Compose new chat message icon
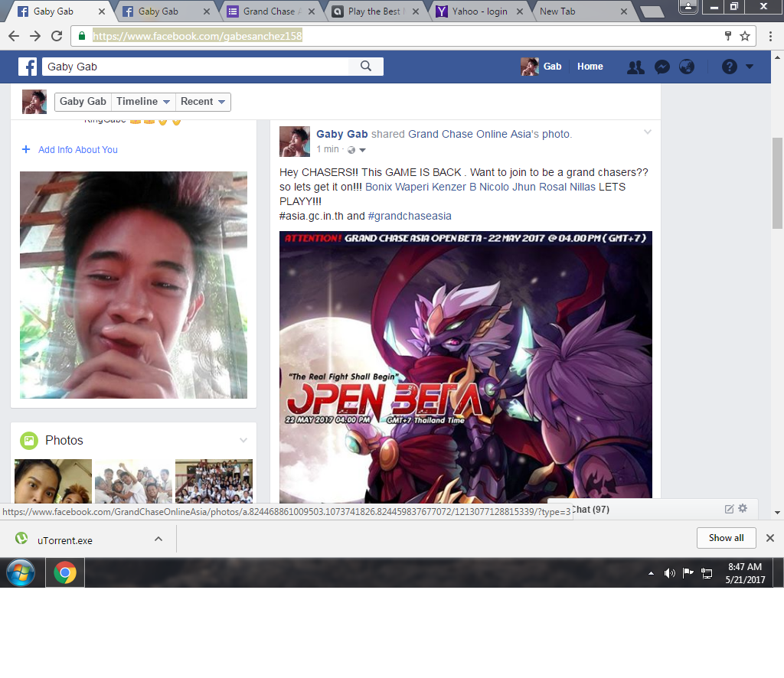784x678 pixels. (x=730, y=509)
